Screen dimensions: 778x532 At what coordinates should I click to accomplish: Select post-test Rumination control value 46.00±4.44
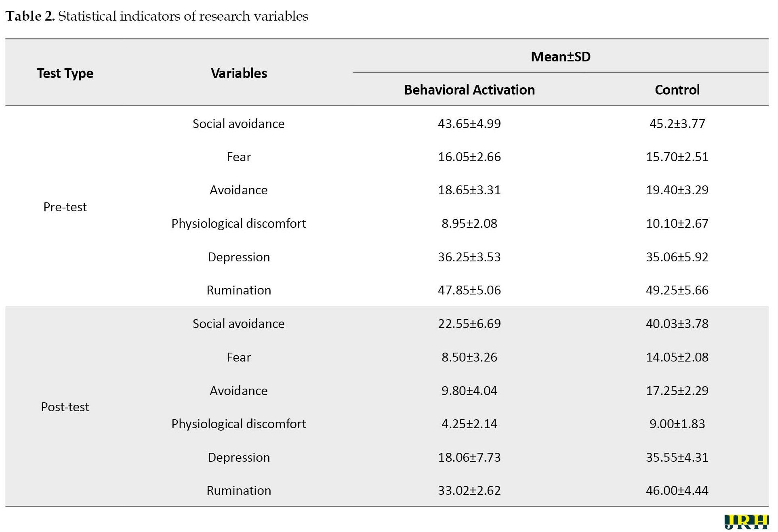[677, 490]
